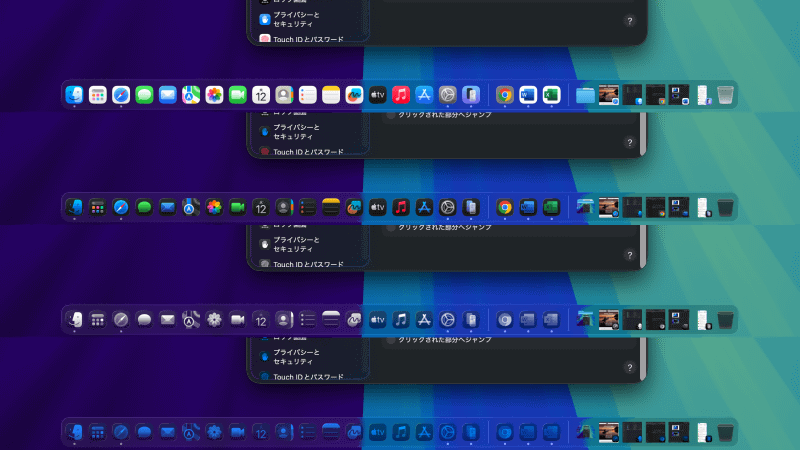Open Finder in the light-style colorful dock
800x450 pixels.
[x=74, y=94]
